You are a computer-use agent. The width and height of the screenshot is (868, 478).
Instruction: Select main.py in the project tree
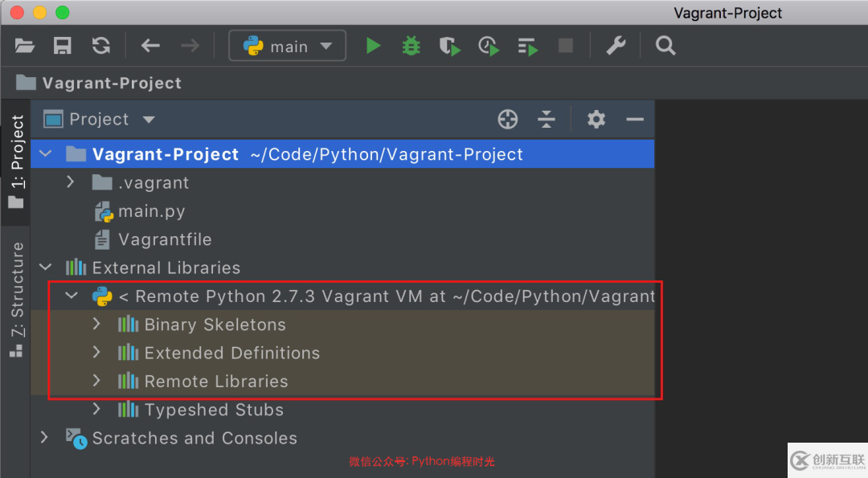point(151,211)
